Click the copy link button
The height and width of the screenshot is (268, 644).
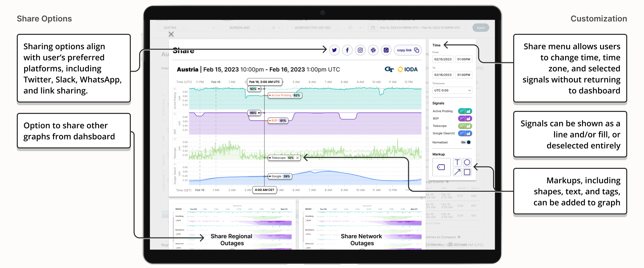point(408,50)
